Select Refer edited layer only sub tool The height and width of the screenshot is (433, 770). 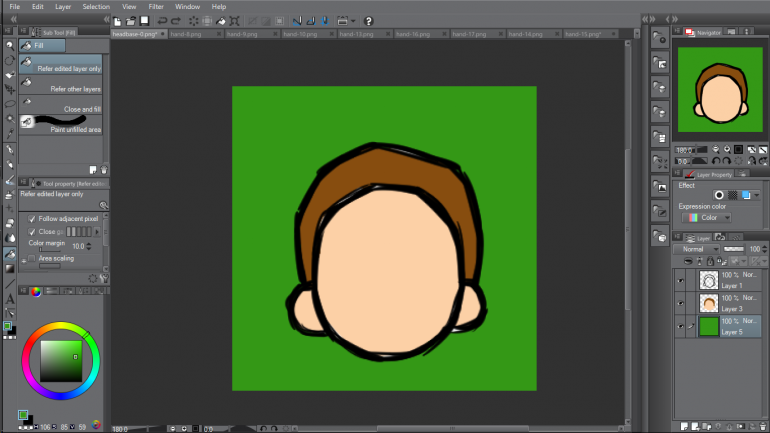coord(60,64)
